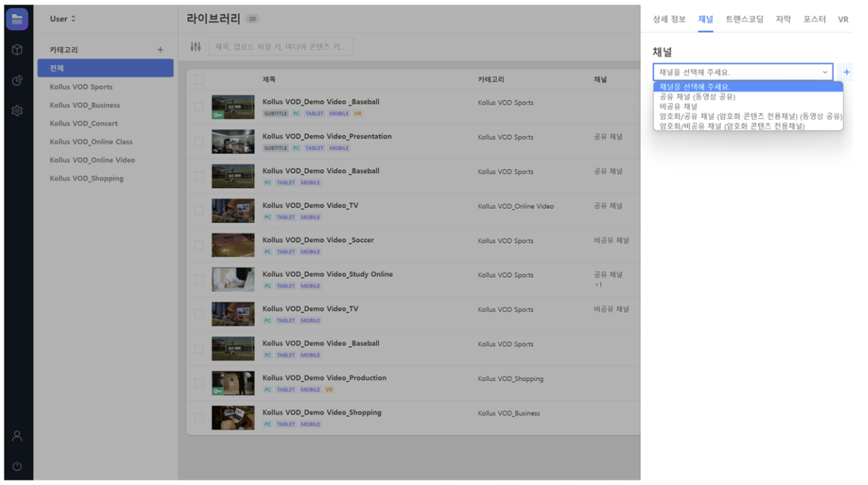Open Kollus VOD_Demo Video_Shopping title link
Viewport: 868px width, 485px height.
point(322,413)
